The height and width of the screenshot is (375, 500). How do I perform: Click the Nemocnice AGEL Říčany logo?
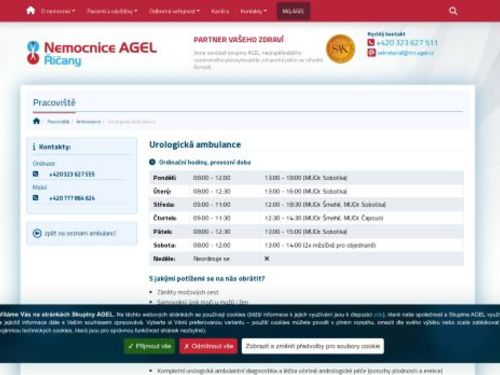coord(92,53)
